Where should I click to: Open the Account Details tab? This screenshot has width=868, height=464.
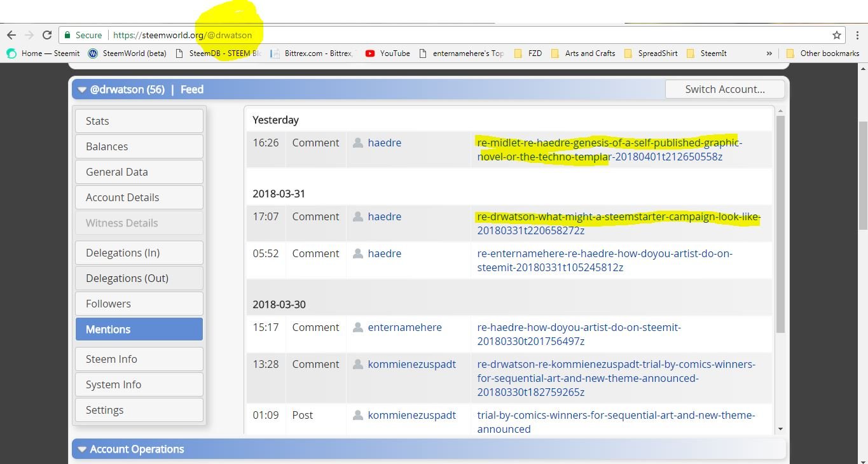(x=139, y=197)
